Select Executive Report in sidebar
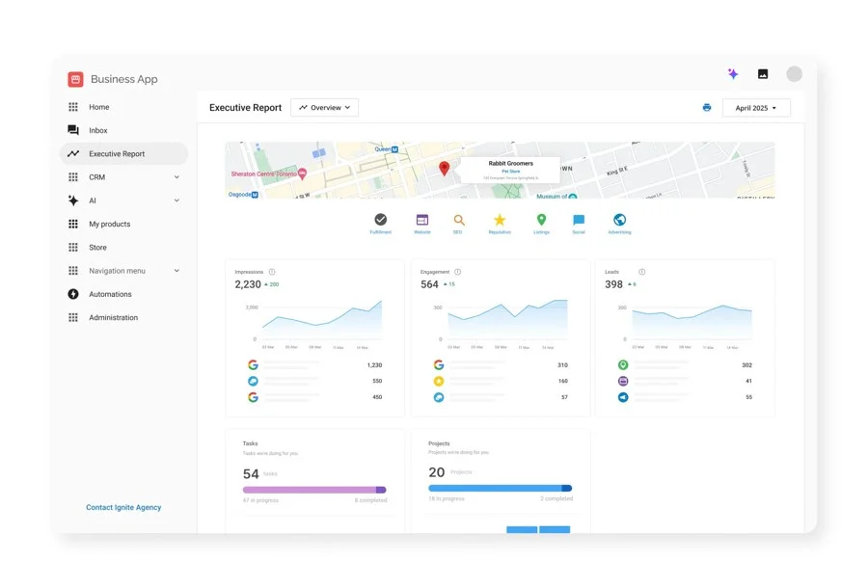The width and height of the screenshot is (868, 588). pyautogui.click(x=123, y=154)
